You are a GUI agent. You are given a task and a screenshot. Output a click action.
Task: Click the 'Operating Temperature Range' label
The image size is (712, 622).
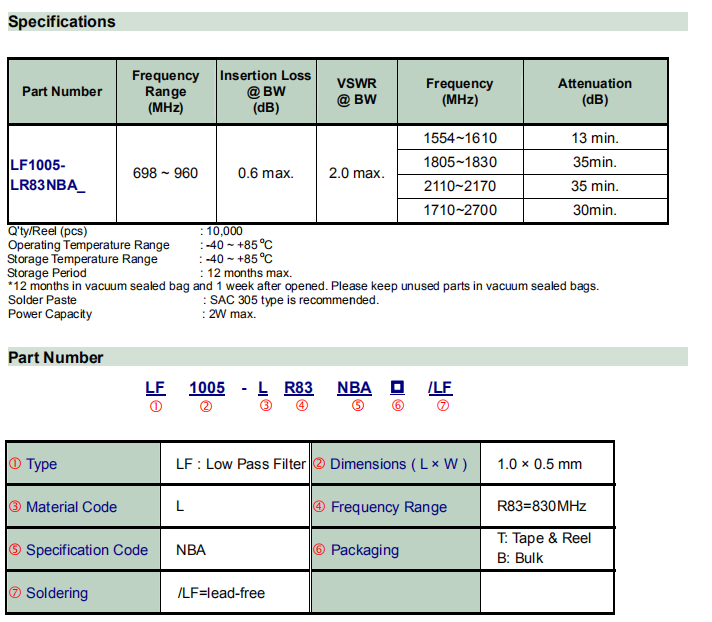[x=89, y=245]
